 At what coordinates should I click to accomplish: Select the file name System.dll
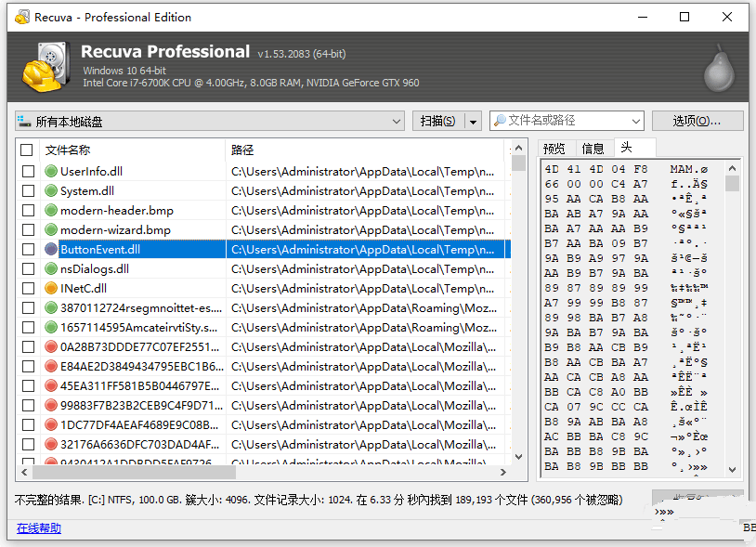tap(87, 191)
